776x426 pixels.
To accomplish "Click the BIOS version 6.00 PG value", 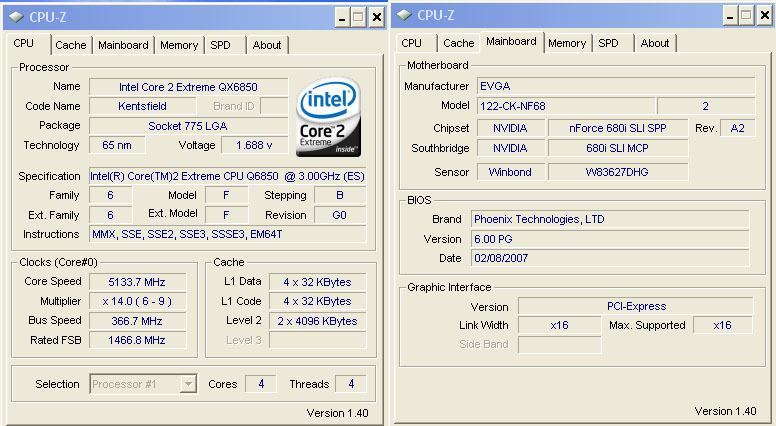I will pyautogui.click(x=610, y=239).
